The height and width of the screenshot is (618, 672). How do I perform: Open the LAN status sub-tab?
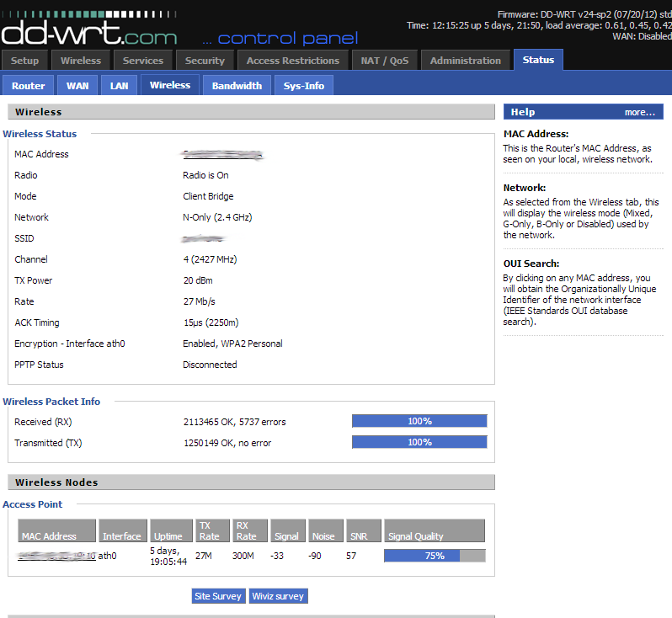point(120,86)
